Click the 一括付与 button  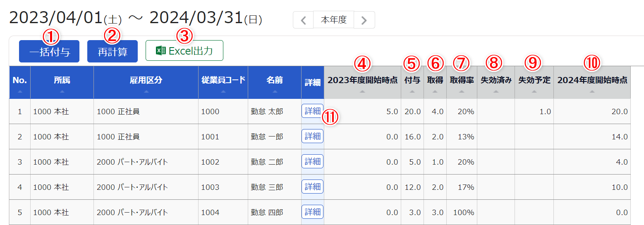[x=49, y=52]
